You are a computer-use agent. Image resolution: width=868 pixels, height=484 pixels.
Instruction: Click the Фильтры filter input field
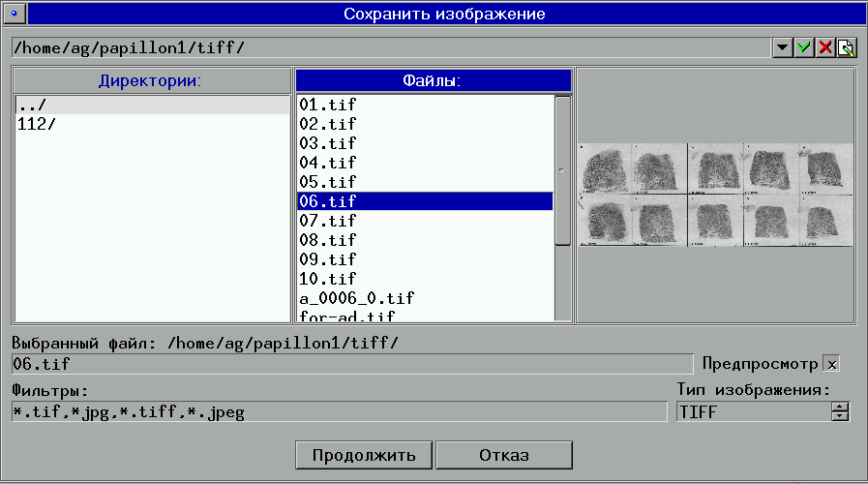tap(340, 412)
